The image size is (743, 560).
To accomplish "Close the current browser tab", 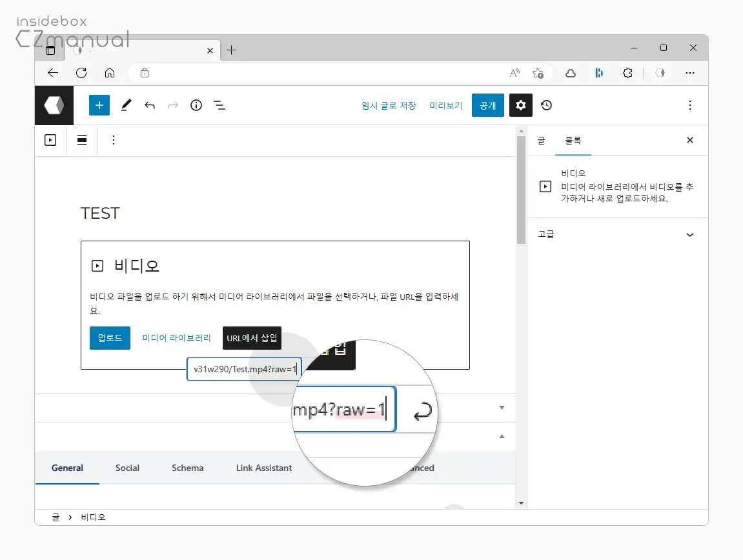I will click(210, 51).
